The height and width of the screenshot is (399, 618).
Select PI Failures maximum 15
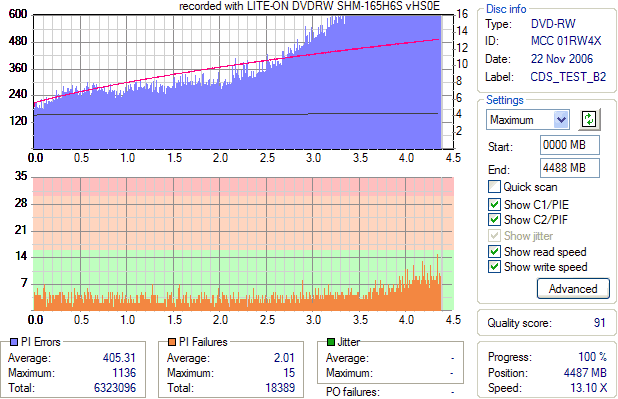(x=289, y=373)
